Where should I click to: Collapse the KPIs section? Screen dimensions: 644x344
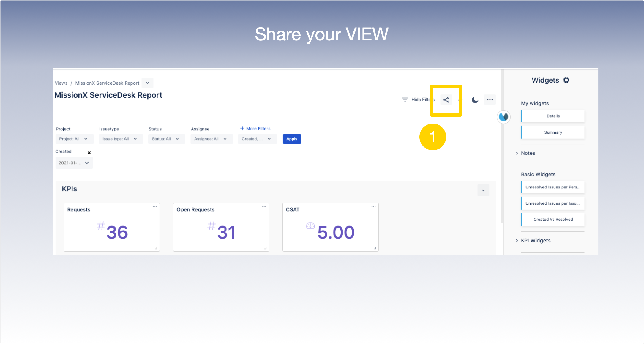[483, 190]
